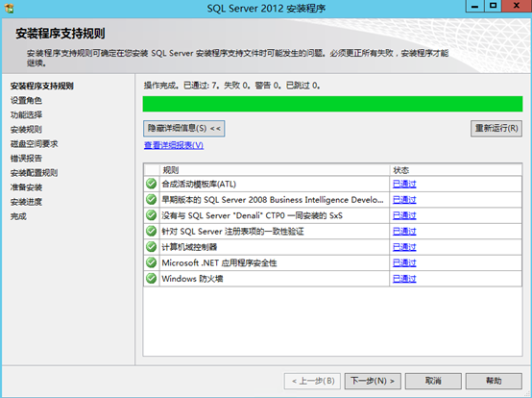Select 安装程序支持规则 step in sidebar
The height and width of the screenshot is (398, 532).
[41, 86]
